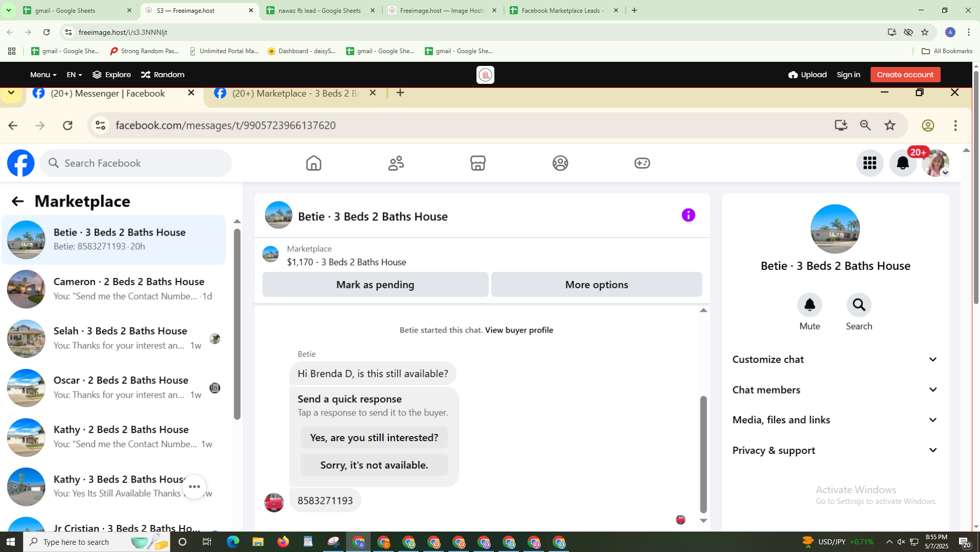980x552 pixels.
Task: Open the View buyer profile link
Action: click(519, 330)
